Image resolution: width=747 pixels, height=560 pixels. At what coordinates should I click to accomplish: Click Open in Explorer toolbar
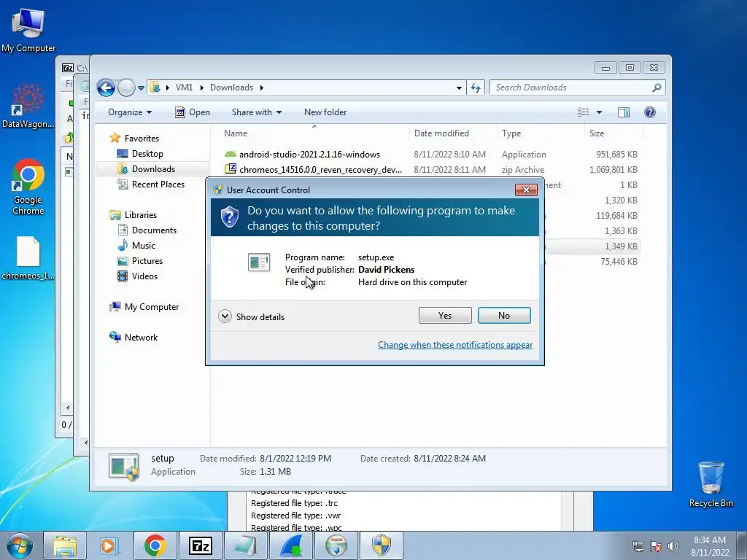tap(193, 112)
